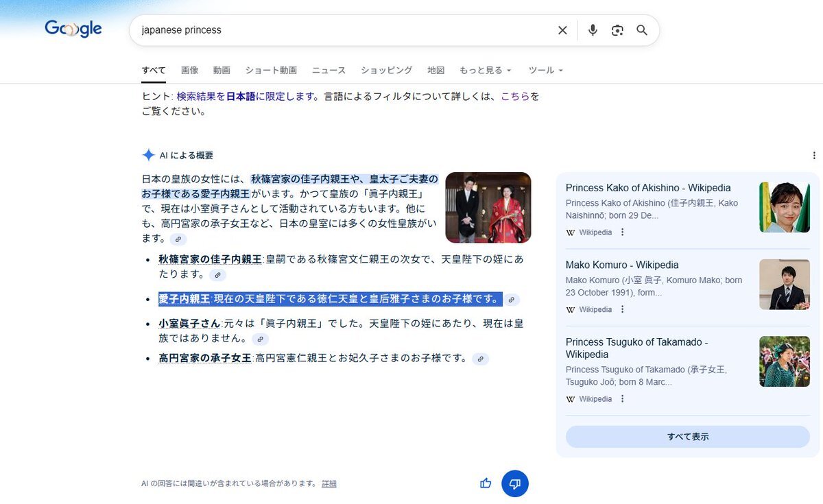Open source link chip after 小室眞子さん bullet

pyautogui.click(x=260, y=339)
